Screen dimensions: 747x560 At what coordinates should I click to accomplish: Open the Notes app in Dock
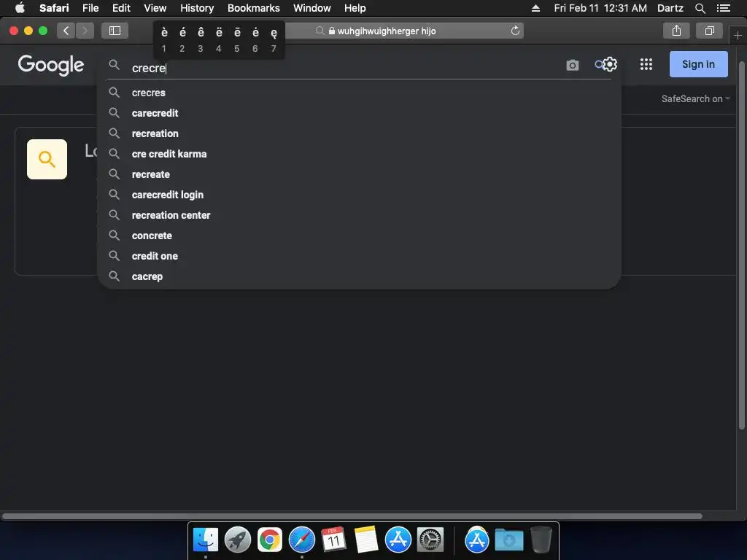[x=366, y=540]
